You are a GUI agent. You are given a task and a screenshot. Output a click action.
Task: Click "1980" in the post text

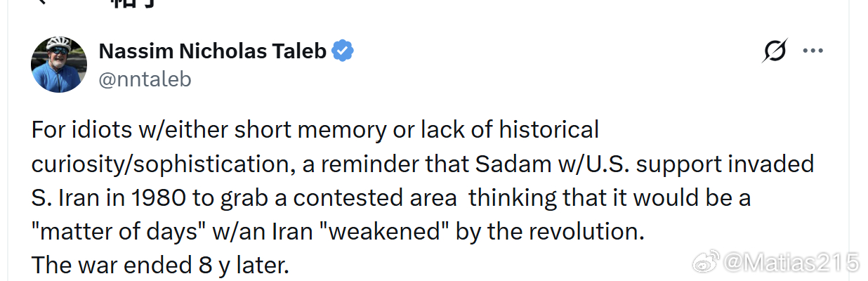tap(157, 198)
